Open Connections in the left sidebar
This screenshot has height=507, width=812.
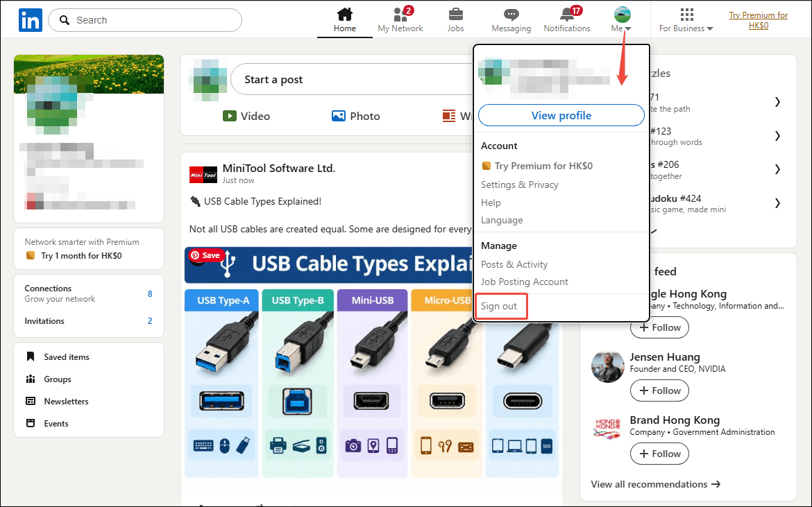89,293
